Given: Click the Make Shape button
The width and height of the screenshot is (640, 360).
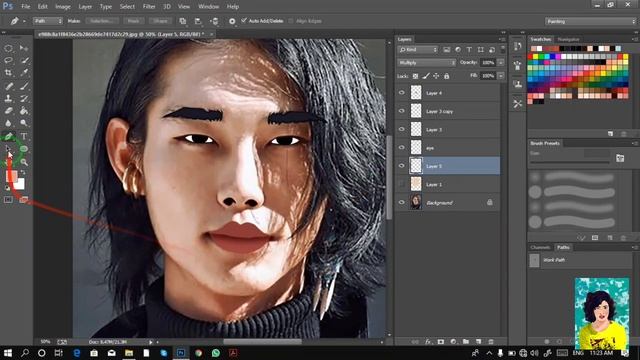Looking at the screenshot, I should [160, 21].
